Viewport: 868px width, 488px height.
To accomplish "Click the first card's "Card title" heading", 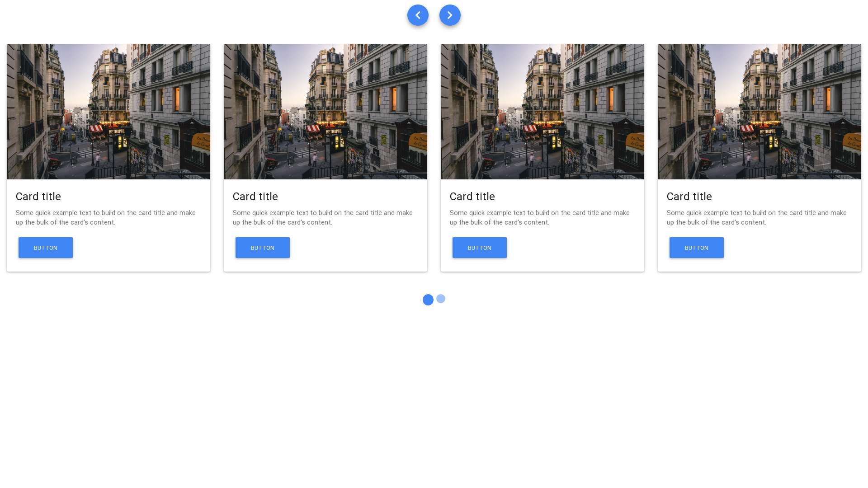I will click(38, 197).
